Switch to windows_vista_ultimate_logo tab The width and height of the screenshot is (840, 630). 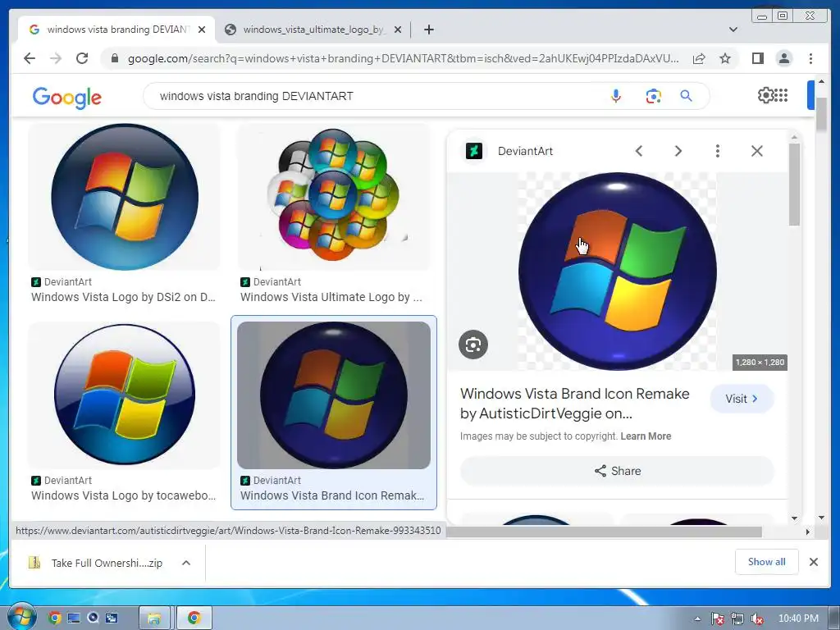pyautogui.click(x=313, y=30)
